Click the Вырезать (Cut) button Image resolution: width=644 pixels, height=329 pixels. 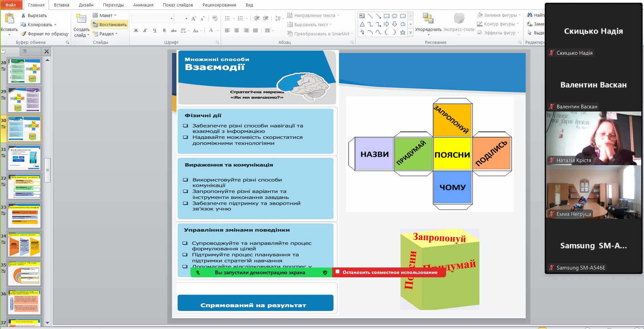tap(34, 15)
